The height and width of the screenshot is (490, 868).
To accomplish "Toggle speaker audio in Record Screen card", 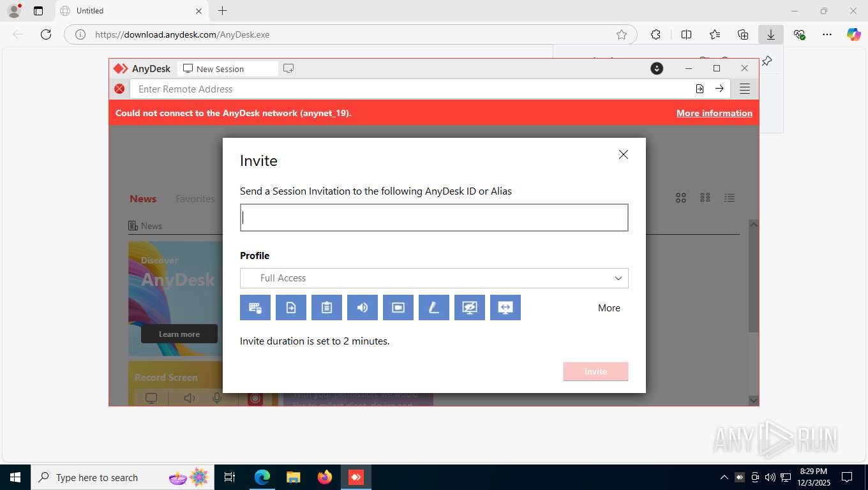I will pos(190,398).
